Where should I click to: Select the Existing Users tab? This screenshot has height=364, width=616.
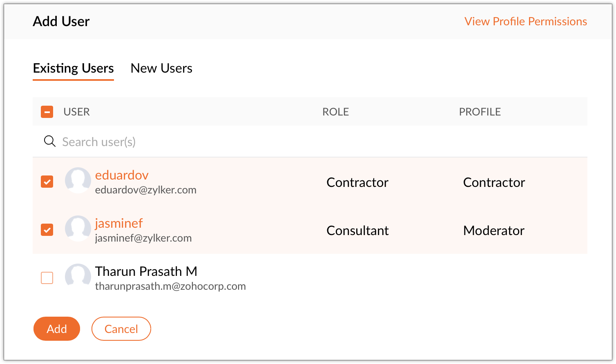(73, 68)
